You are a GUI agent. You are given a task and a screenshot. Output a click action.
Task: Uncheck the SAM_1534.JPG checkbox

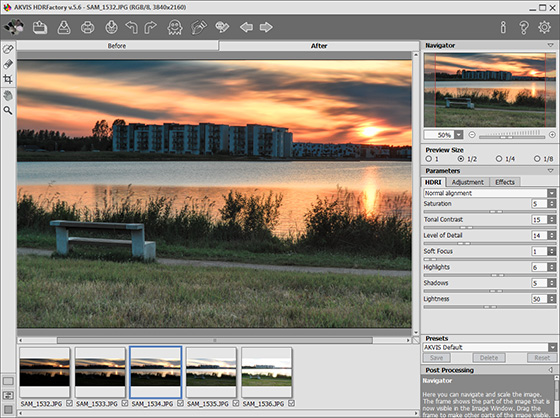(180, 403)
